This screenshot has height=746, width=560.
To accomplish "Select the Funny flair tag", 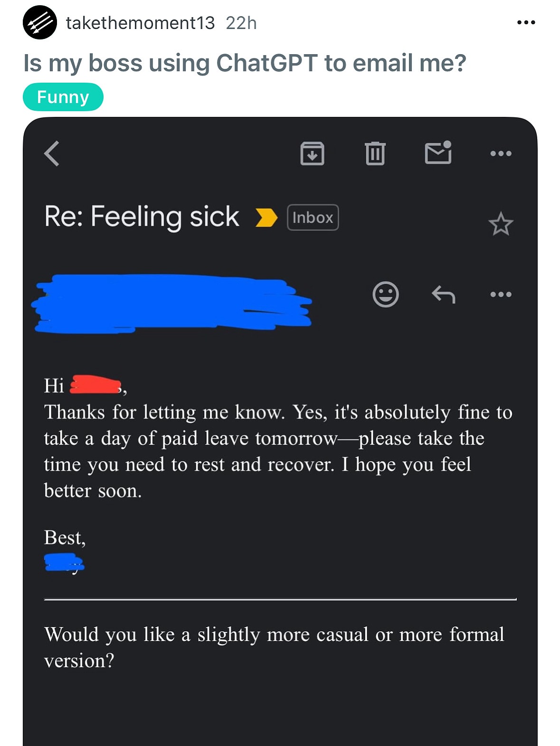I will pos(63,97).
